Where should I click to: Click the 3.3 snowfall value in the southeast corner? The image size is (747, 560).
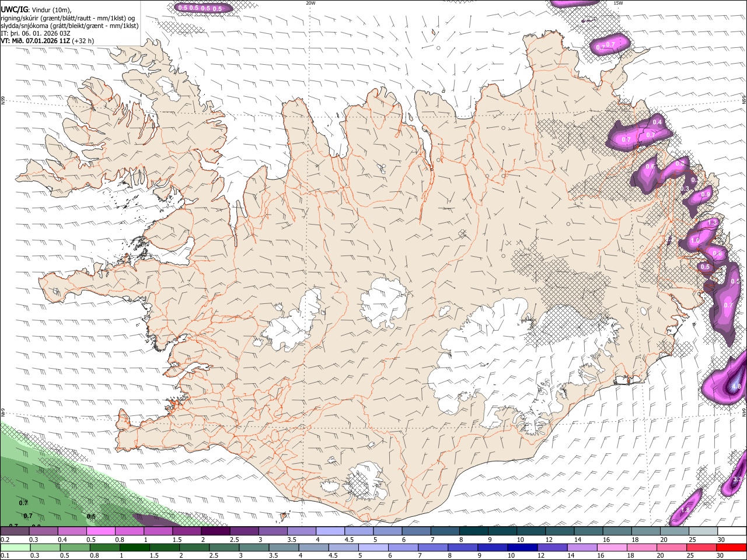(x=737, y=480)
